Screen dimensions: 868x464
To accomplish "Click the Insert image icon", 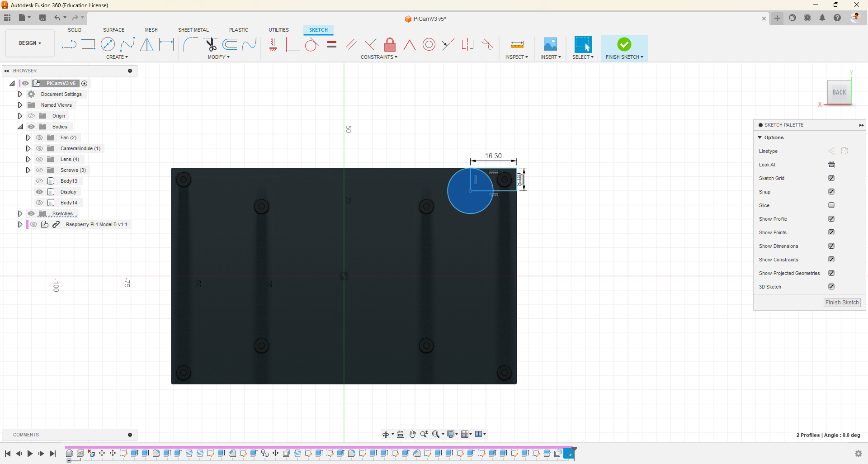I will coord(550,44).
